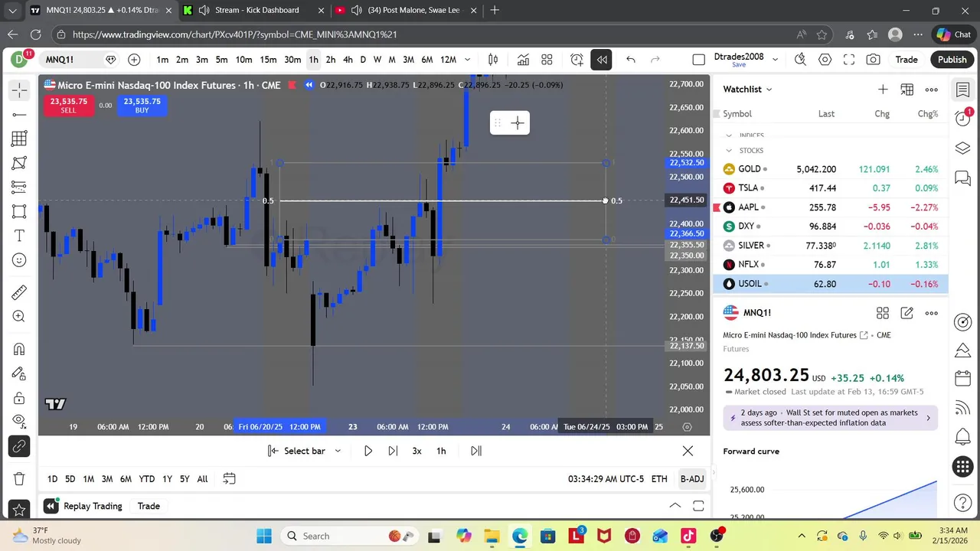Screen dimensions: 980x551
Task: Open the Watchlist name dropdown
Action: [748, 90]
